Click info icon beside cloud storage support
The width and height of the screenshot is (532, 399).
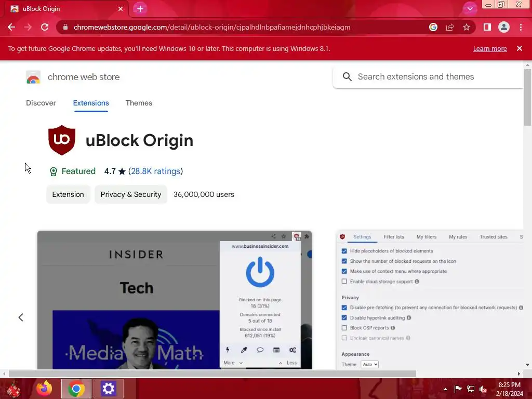tap(417, 282)
